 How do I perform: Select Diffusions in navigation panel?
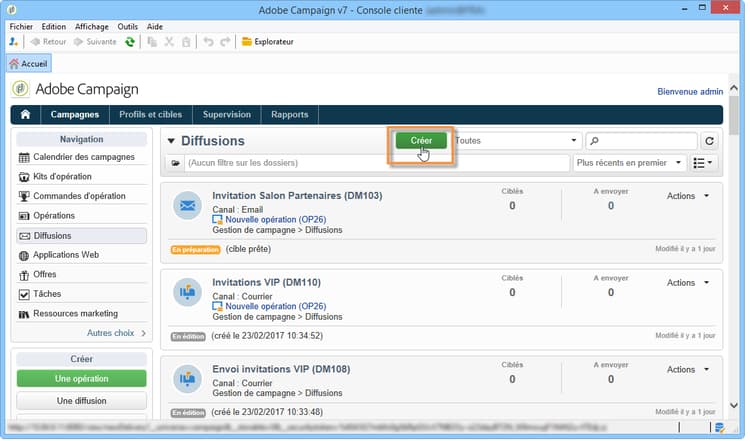[x=81, y=236]
